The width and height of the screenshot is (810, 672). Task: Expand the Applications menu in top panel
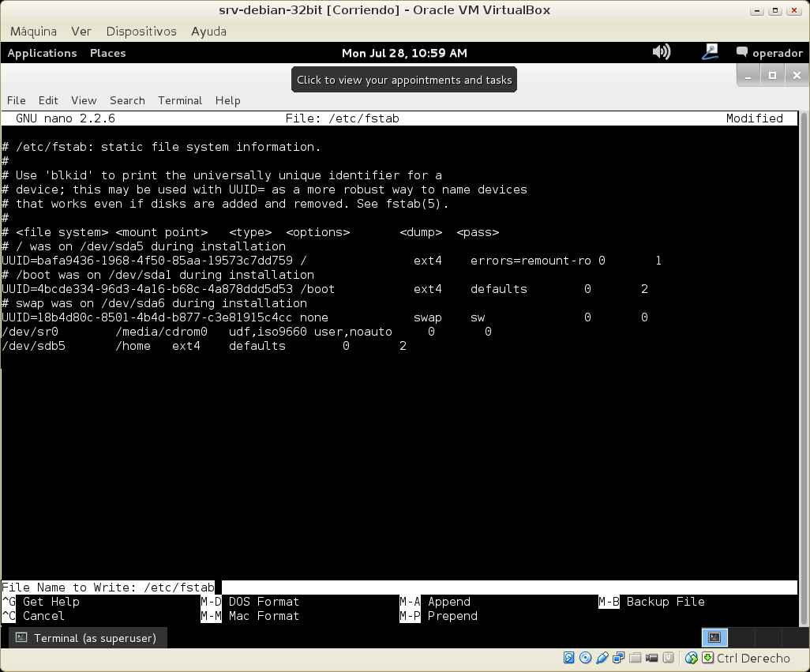tap(42, 53)
